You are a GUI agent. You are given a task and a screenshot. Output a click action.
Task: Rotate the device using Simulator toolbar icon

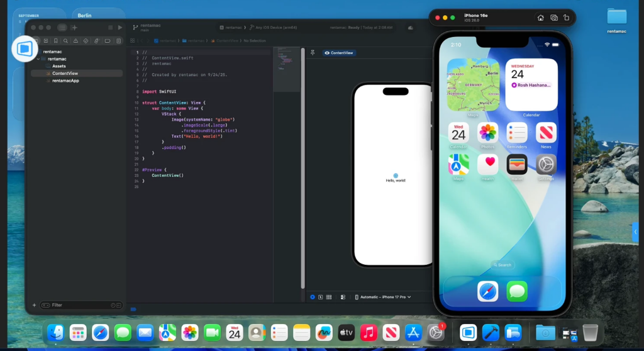tap(567, 18)
